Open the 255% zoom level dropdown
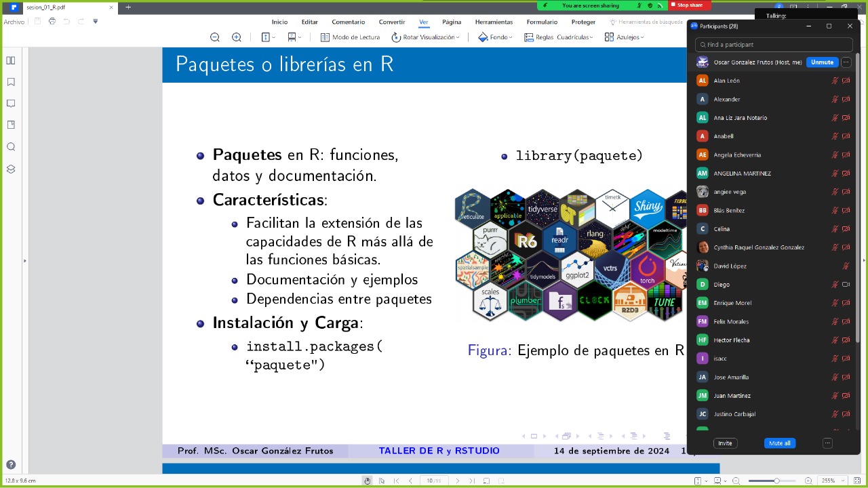 coord(831,481)
